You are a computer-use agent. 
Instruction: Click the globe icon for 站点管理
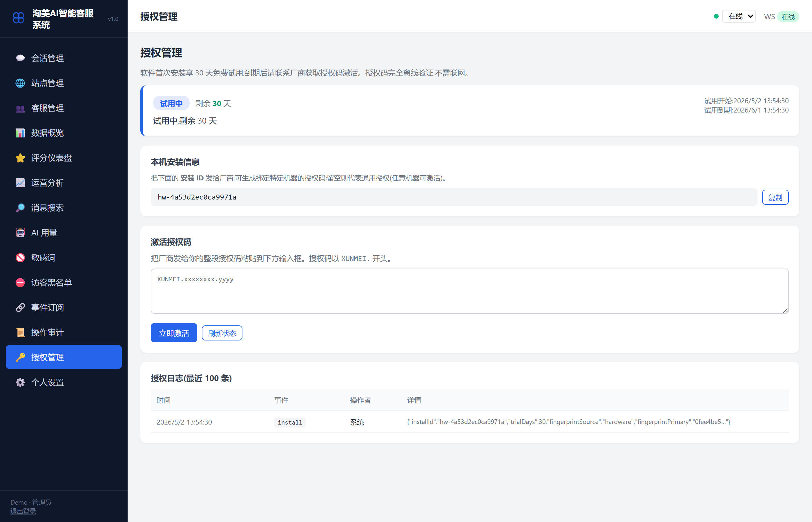point(20,83)
